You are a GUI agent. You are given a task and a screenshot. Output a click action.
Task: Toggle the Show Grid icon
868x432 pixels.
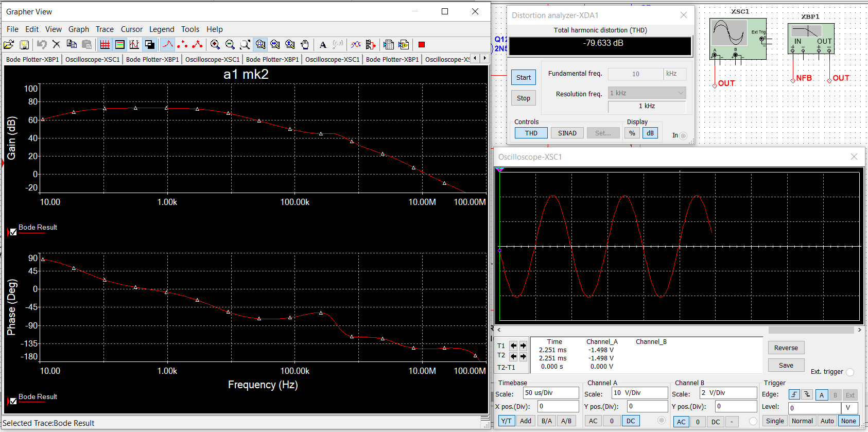[105, 45]
